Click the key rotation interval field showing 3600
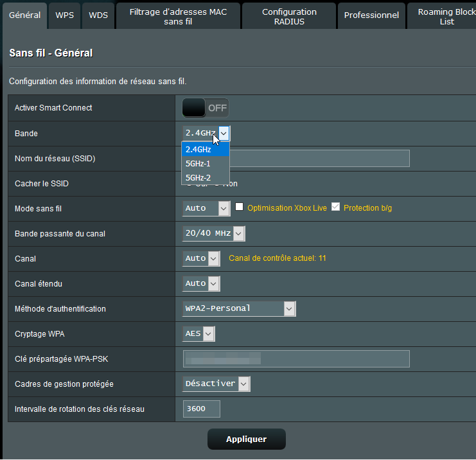The height and width of the screenshot is (460, 476). tap(202, 409)
